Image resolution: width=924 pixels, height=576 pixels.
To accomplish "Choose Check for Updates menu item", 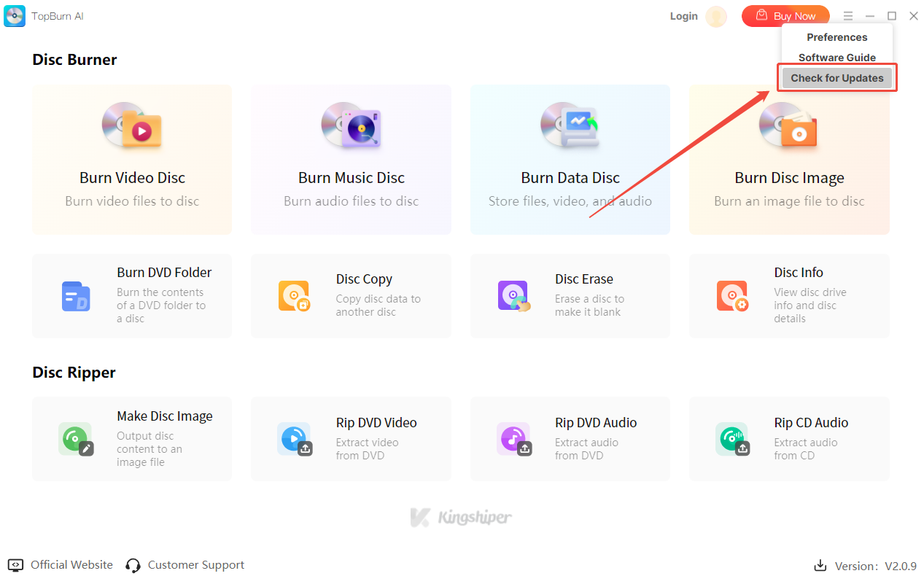I will coord(836,78).
